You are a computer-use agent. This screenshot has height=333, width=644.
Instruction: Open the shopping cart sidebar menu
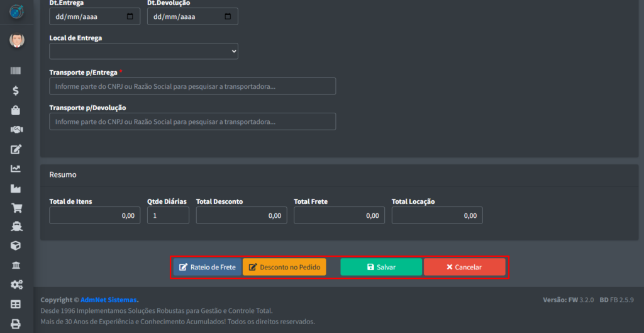click(16, 208)
